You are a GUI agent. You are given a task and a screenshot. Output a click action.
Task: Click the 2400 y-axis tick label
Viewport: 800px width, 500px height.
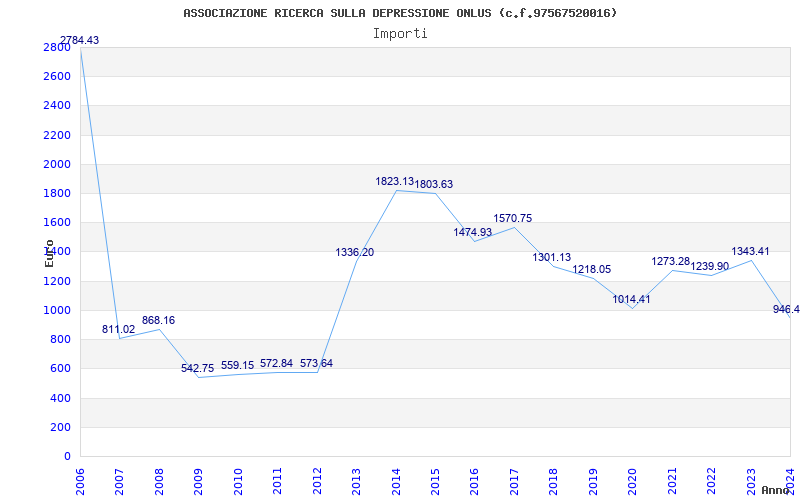[x=58, y=106]
